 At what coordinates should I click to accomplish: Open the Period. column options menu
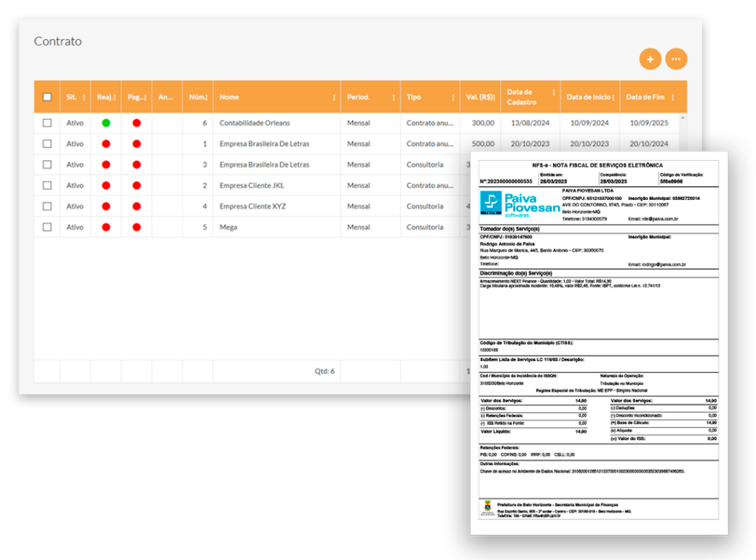pyautogui.click(x=394, y=97)
